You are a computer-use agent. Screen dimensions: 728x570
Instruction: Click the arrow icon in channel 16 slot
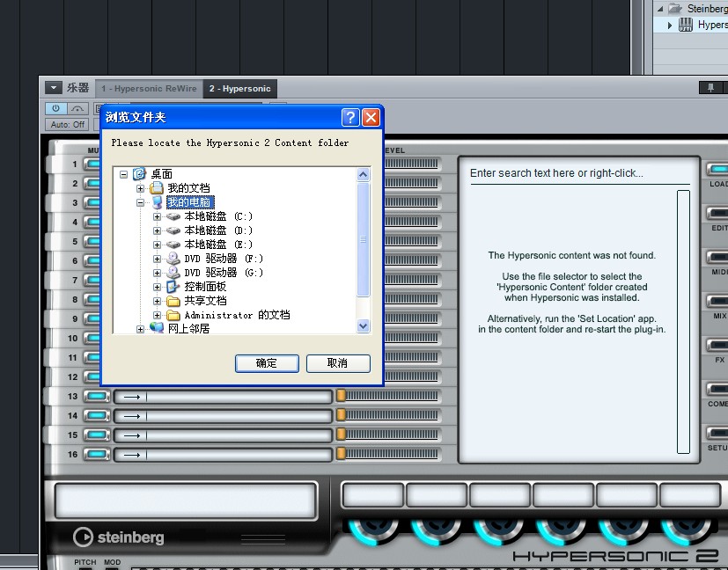132,455
